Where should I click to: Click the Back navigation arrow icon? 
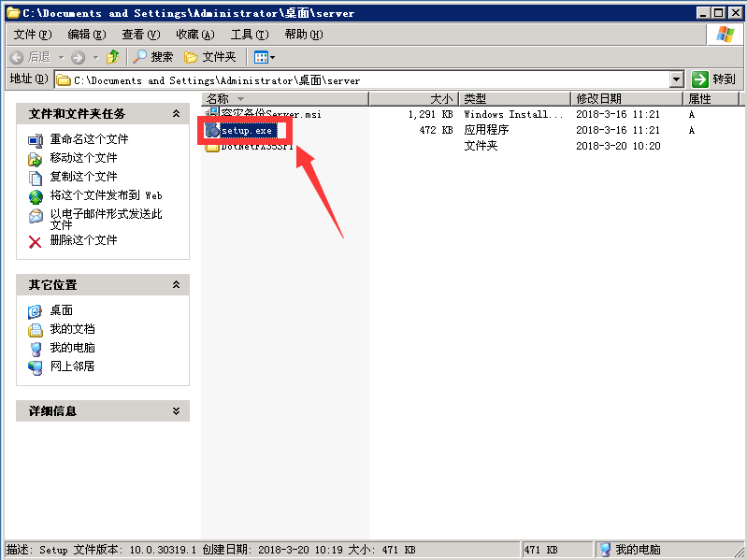17,57
